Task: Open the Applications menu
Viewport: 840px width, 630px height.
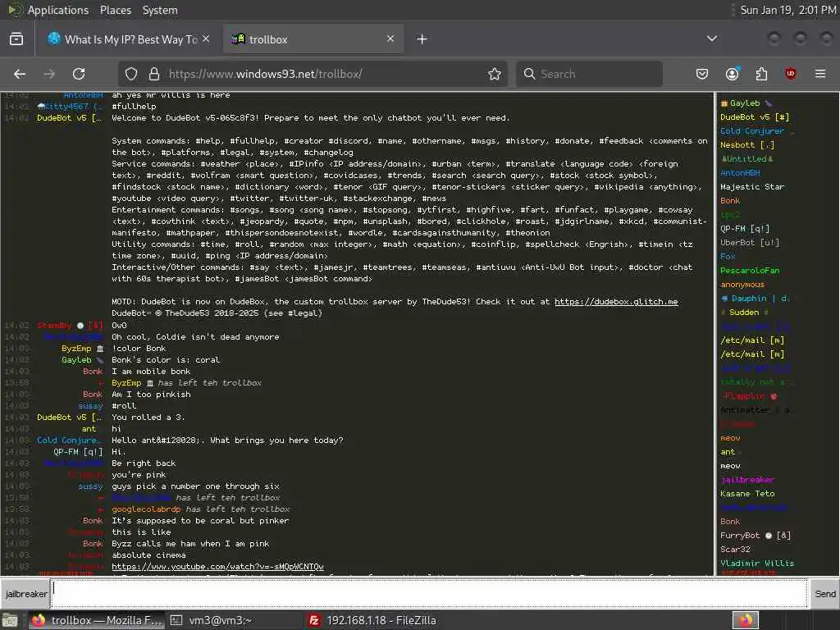Action: 58,10
